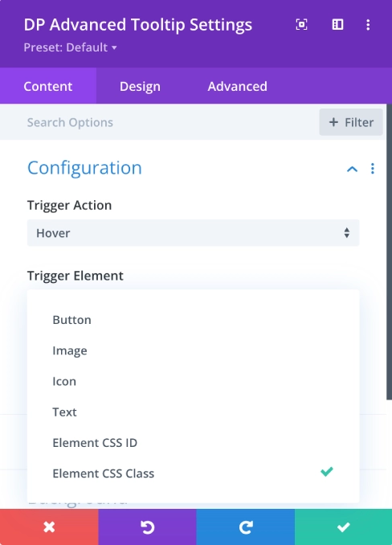Save changes with green checkmark button
This screenshot has width=392, height=545.
[x=343, y=527]
